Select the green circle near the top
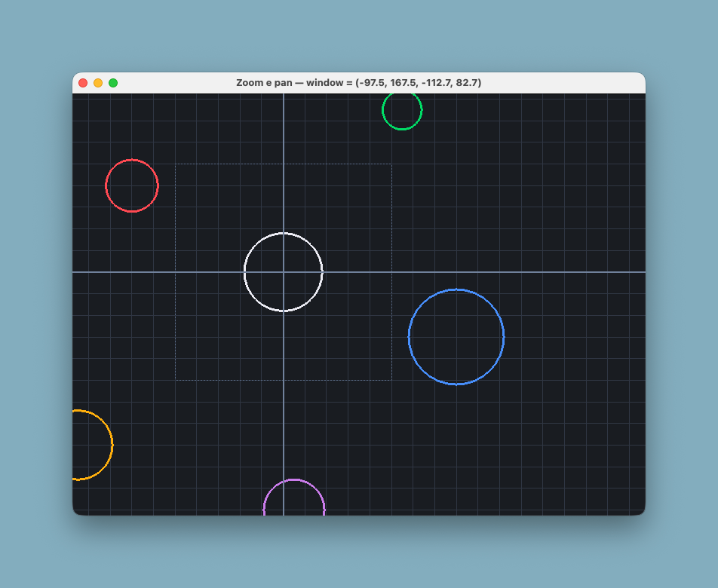This screenshot has height=588, width=718. (402, 110)
